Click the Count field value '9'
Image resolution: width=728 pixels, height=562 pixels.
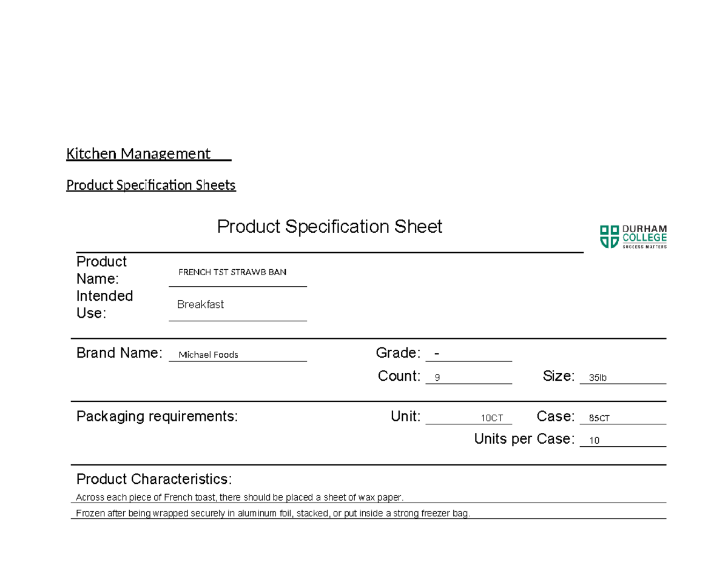[x=438, y=378]
